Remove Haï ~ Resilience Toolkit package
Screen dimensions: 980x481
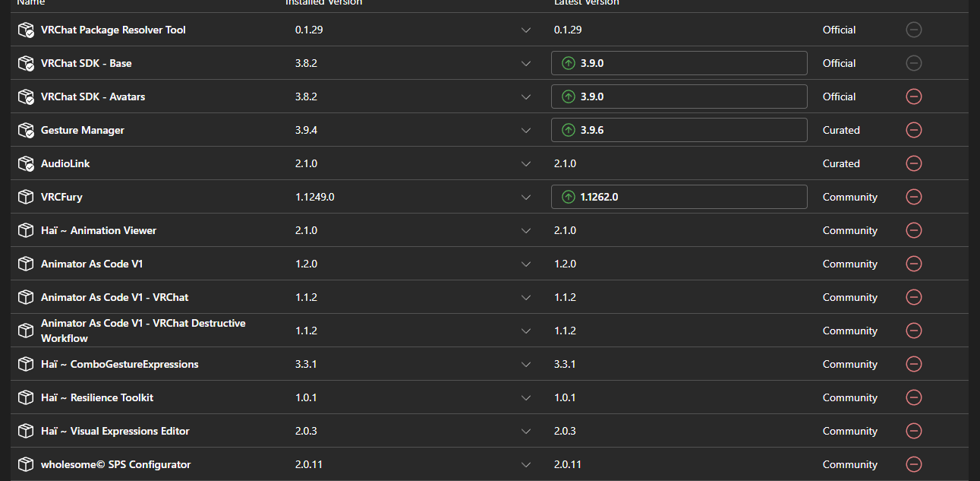pyautogui.click(x=914, y=397)
